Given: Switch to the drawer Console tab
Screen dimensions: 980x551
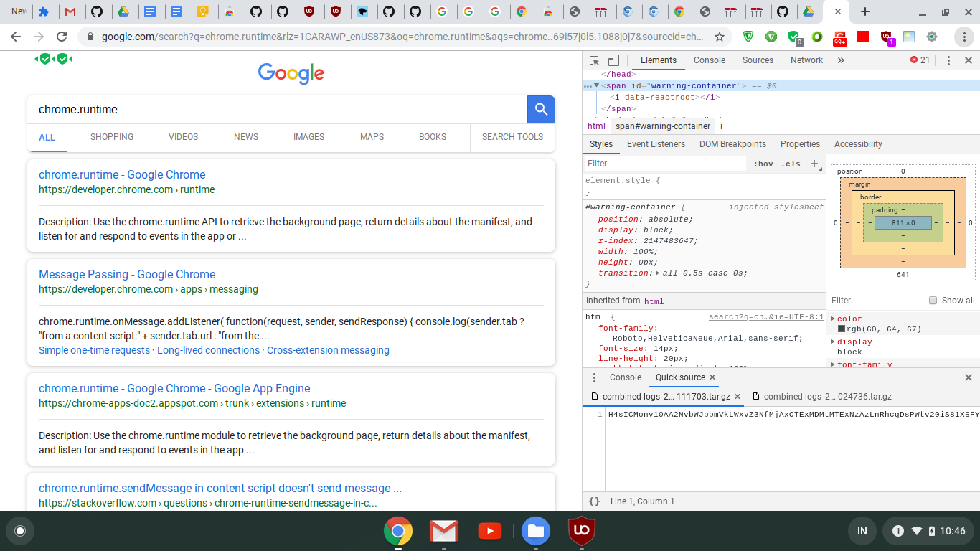Looking at the screenshot, I should (626, 377).
